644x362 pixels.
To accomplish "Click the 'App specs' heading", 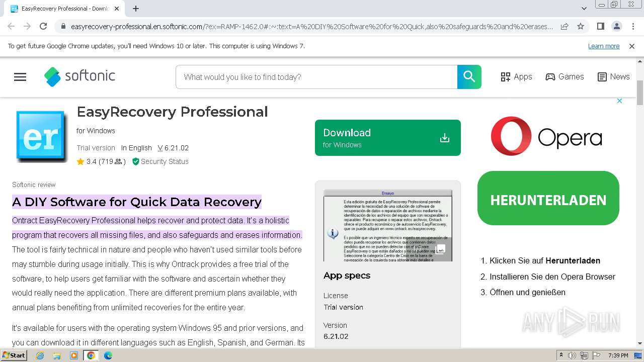I will [x=347, y=276].
